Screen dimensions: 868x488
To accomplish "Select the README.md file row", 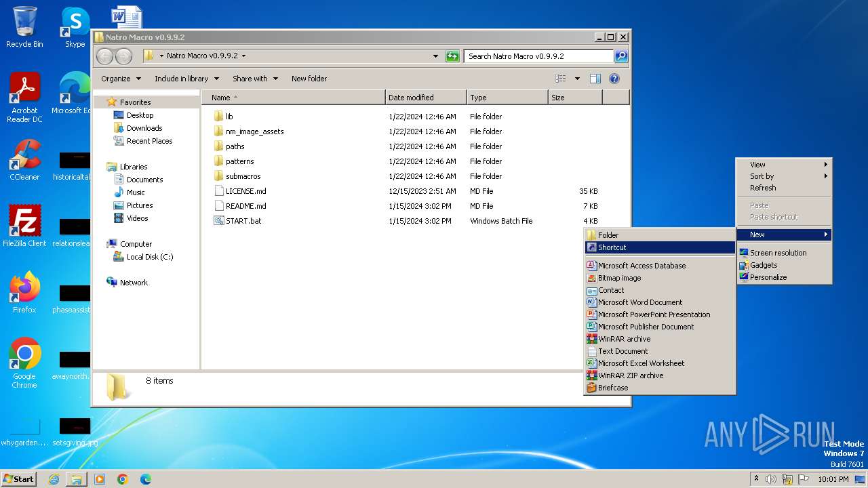I will [406, 206].
